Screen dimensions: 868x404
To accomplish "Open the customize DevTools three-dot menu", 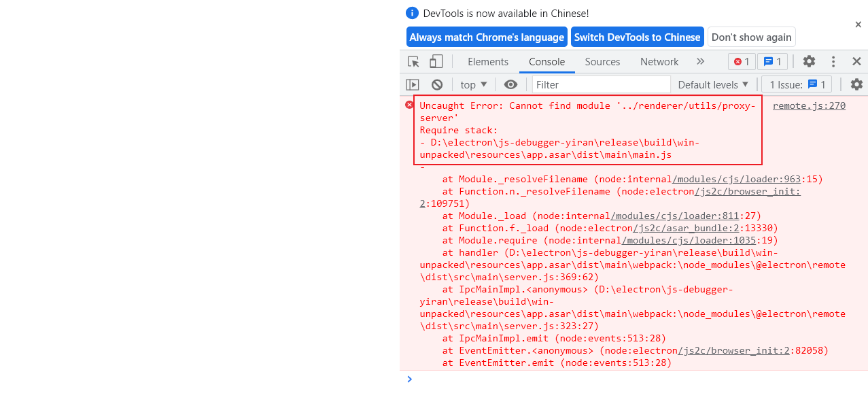I will point(833,61).
